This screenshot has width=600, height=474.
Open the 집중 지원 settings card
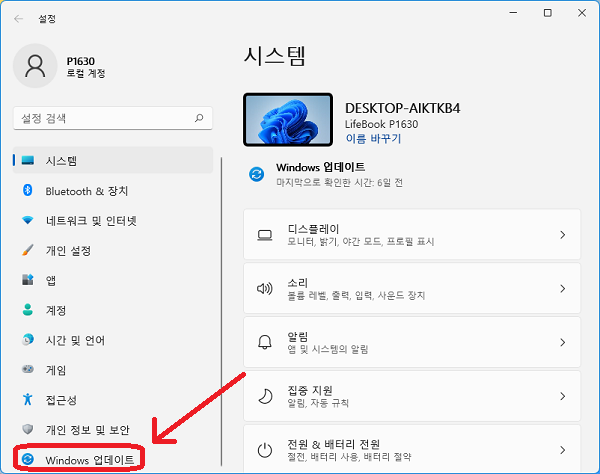412,396
